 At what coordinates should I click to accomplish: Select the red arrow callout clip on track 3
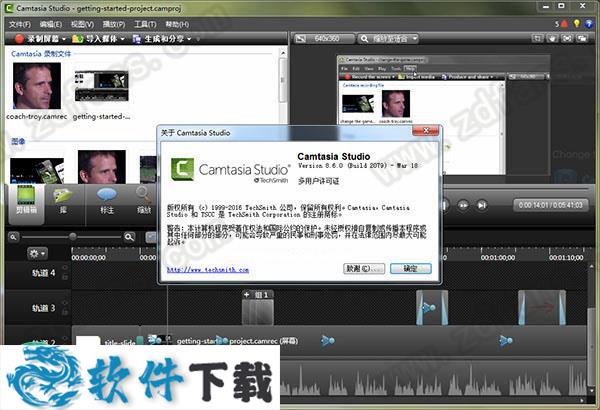click(541, 308)
